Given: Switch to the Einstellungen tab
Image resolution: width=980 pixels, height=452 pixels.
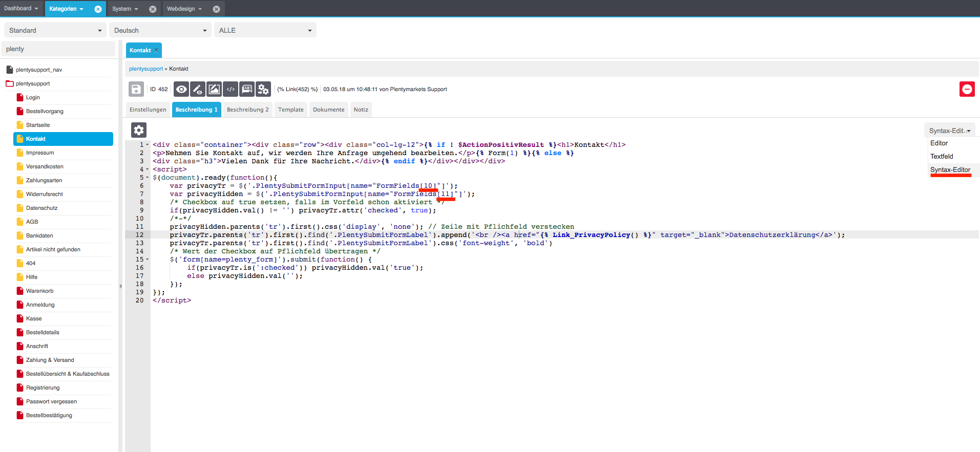Looking at the screenshot, I should (x=148, y=110).
